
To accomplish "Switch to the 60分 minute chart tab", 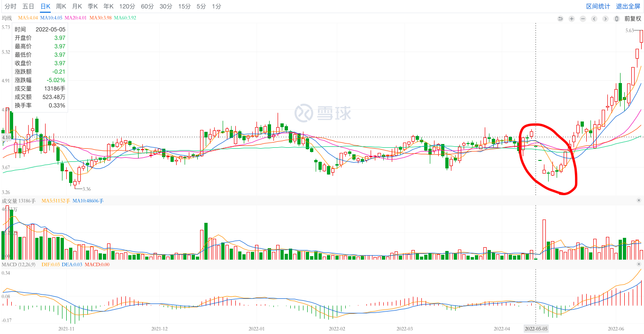I will (x=147, y=6).
